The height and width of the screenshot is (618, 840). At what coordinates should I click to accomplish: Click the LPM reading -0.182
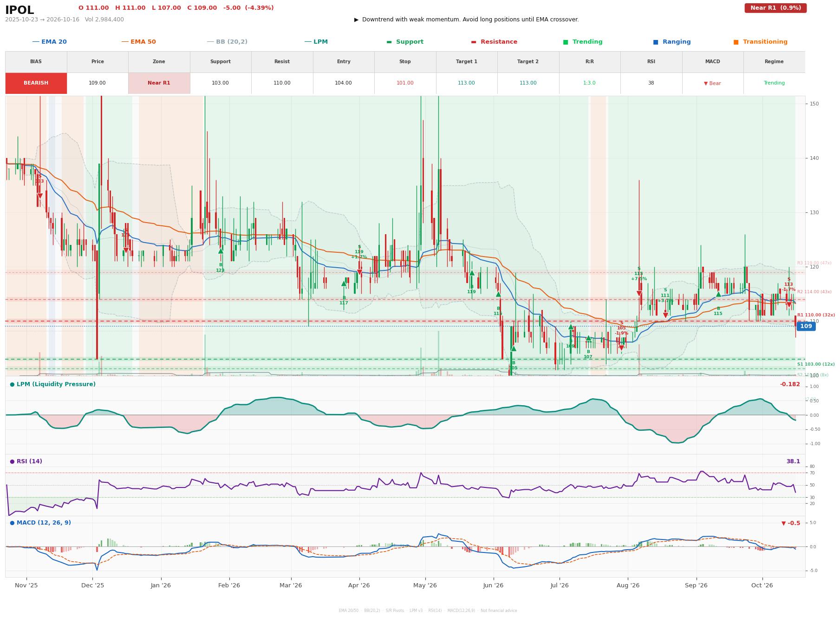click(790, 384)
